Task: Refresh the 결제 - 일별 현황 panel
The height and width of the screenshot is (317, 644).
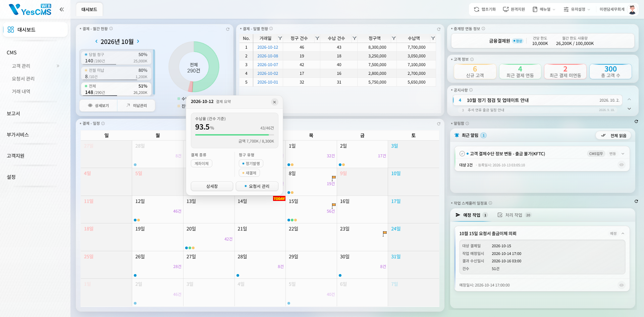Action: pos(438,29)
